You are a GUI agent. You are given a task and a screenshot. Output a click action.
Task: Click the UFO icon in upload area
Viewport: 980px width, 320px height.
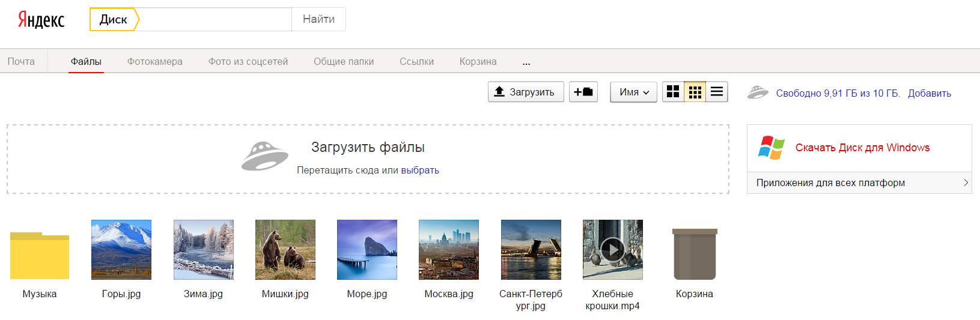(265, 156)
